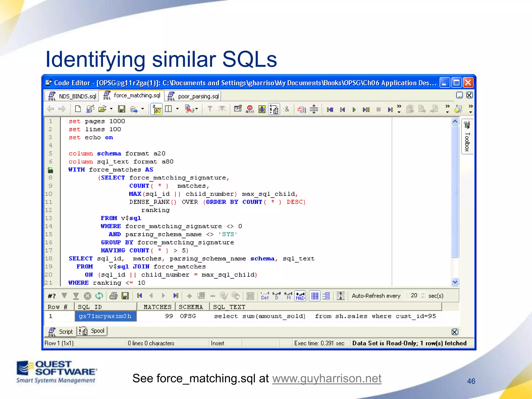
Task: Toggle the N&D column width button
Action: 300,296
